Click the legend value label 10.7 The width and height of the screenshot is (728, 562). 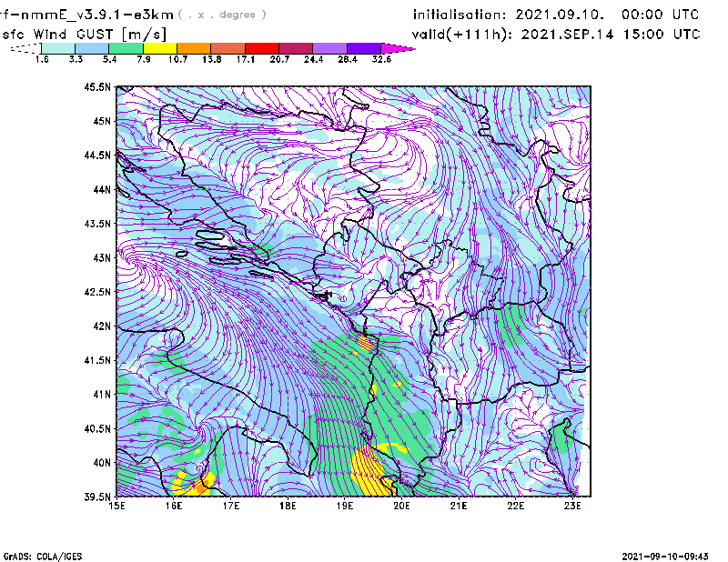(177, 59)
